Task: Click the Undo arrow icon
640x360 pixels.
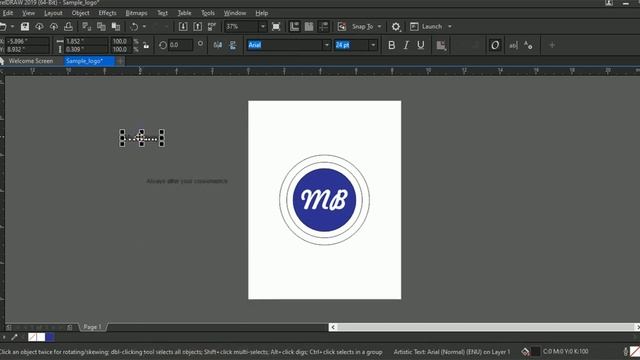Action: click(134, 27)
